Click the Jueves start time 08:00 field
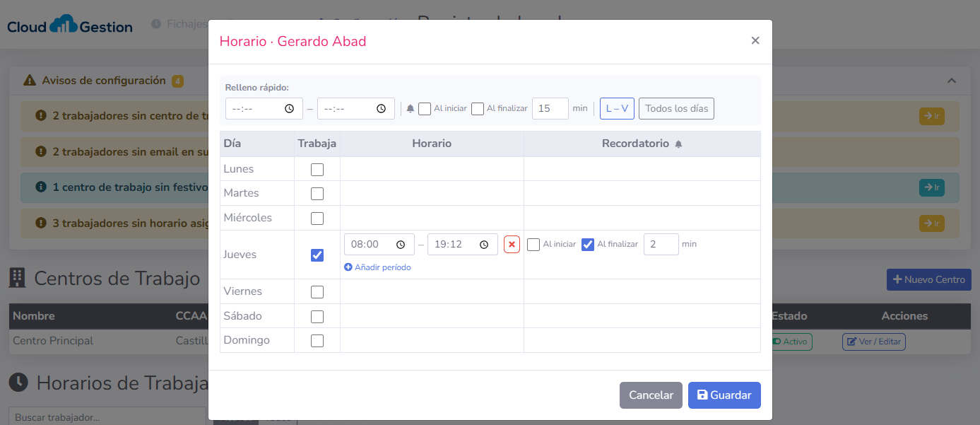This screenshot has height=425, width=980. point(379,245)
